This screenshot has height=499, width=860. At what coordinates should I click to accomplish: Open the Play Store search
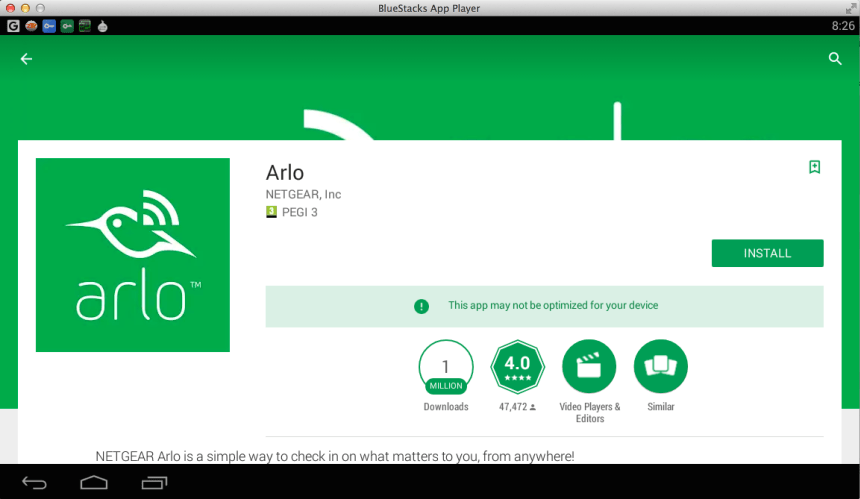tap(835, 59)
